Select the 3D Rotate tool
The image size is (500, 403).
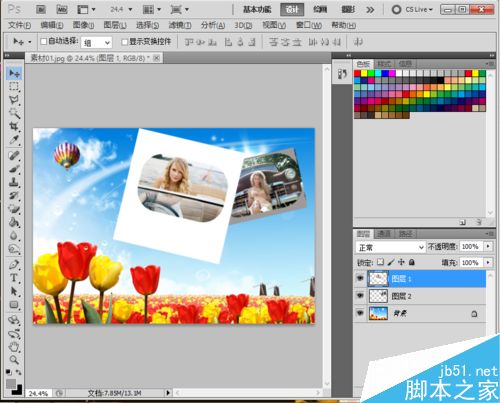pos(14,321)
